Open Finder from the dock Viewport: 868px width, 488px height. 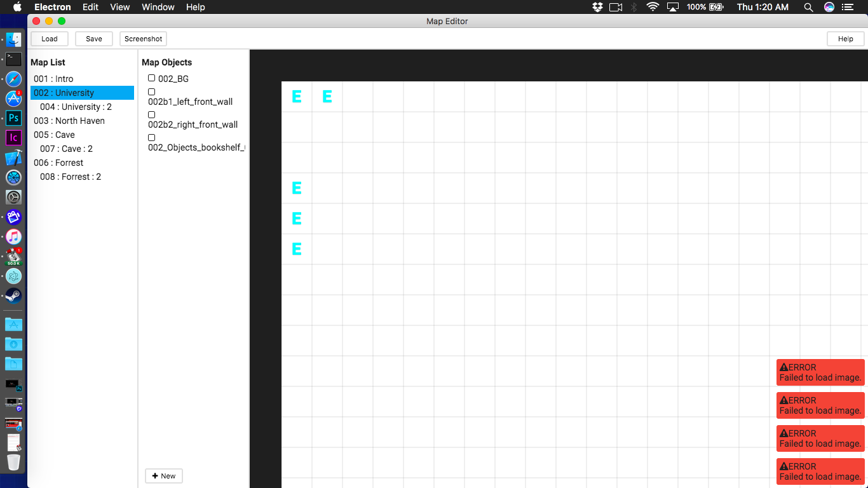(x=13, y=39)
